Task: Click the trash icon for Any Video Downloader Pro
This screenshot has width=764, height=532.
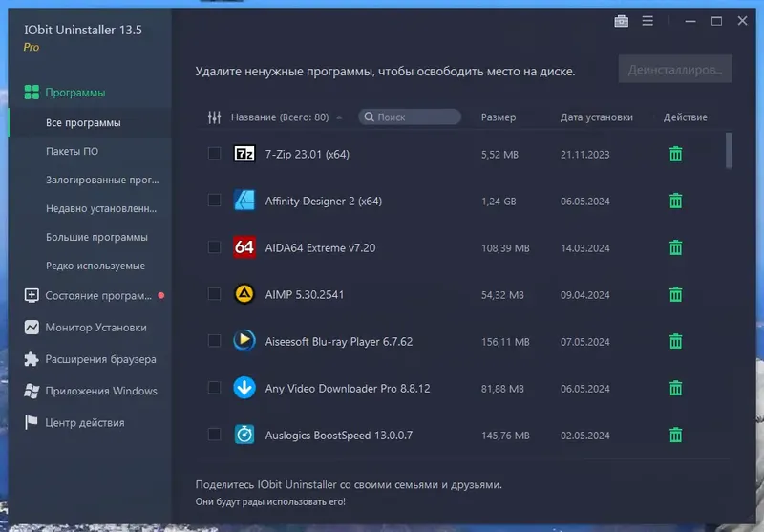Action: pos(675,388)
